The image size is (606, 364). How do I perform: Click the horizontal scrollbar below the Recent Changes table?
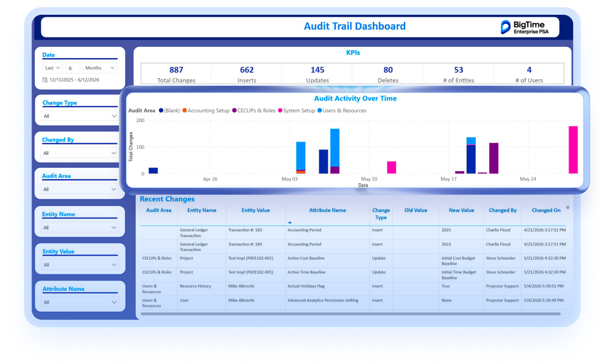[351, 314]
